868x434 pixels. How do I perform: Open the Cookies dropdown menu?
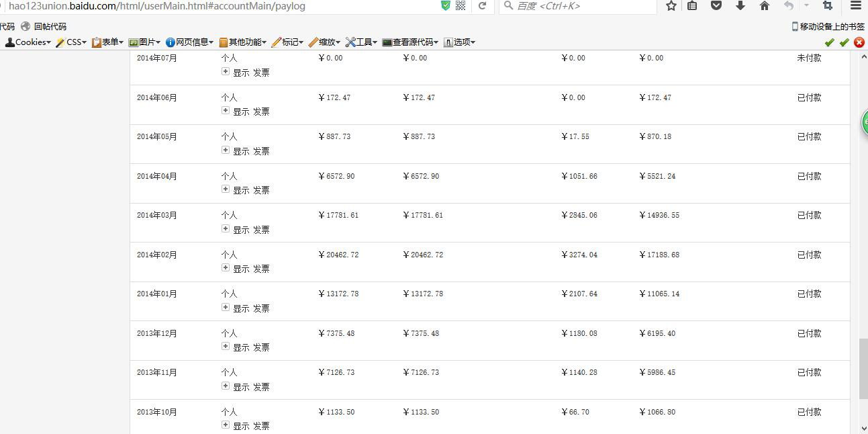[28, 42]
